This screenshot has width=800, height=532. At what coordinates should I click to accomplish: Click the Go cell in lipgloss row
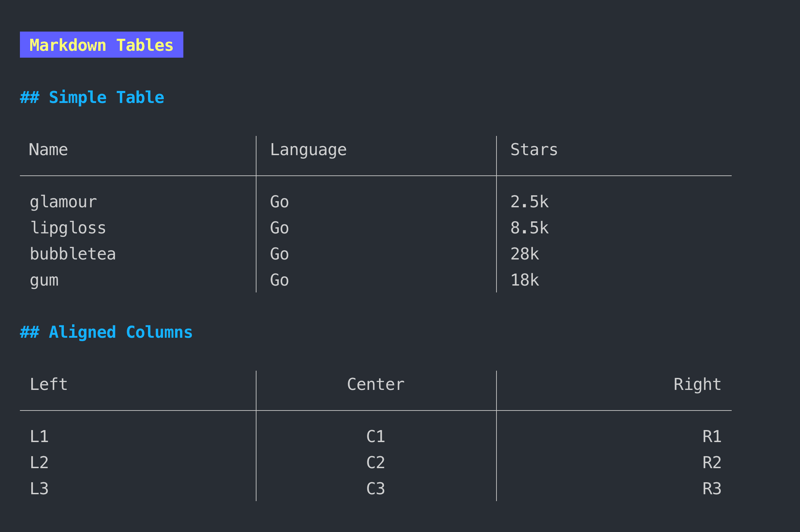click(x=279, y=228)
